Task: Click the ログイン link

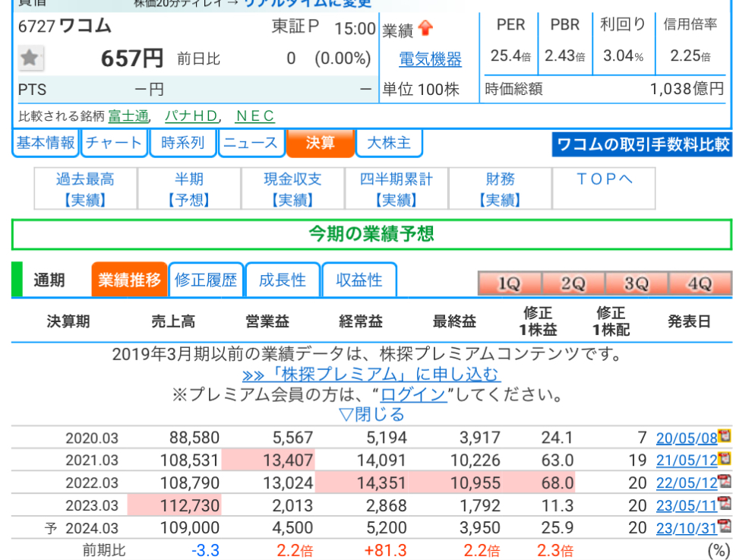Action: (x=413, y=395)
